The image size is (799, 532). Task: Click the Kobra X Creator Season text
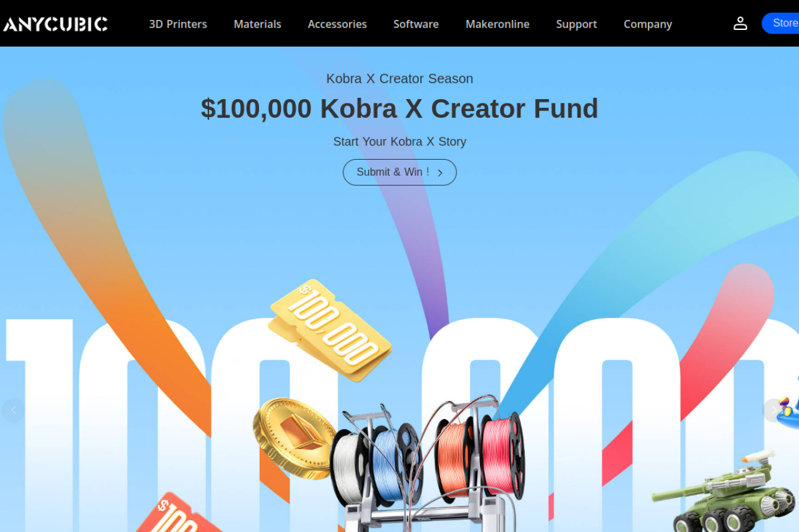[399, 79]
